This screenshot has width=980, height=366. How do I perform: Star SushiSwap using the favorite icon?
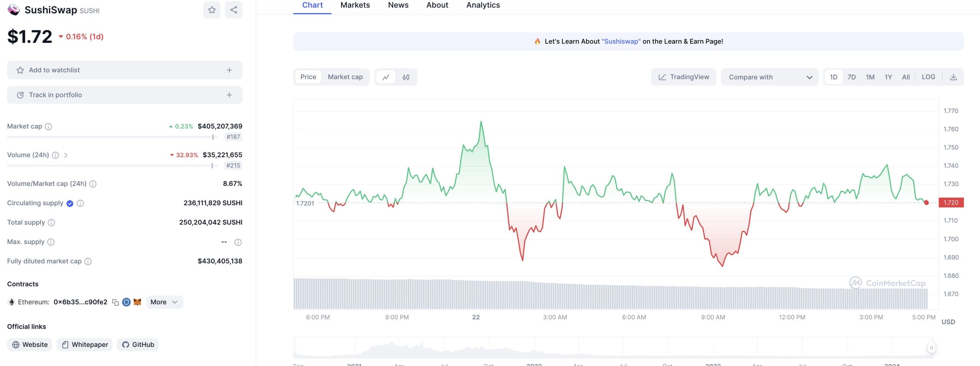pyautogui.click(x=212, y=10)
